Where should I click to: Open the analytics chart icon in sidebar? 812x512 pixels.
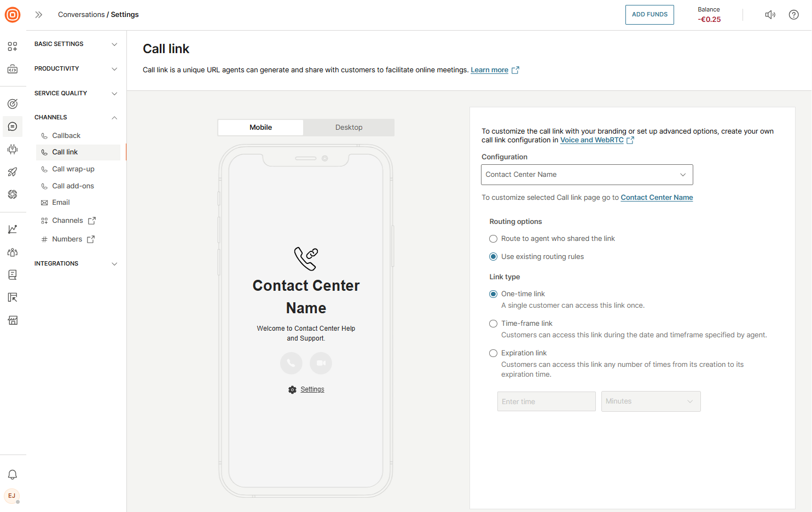pos(13,229)
